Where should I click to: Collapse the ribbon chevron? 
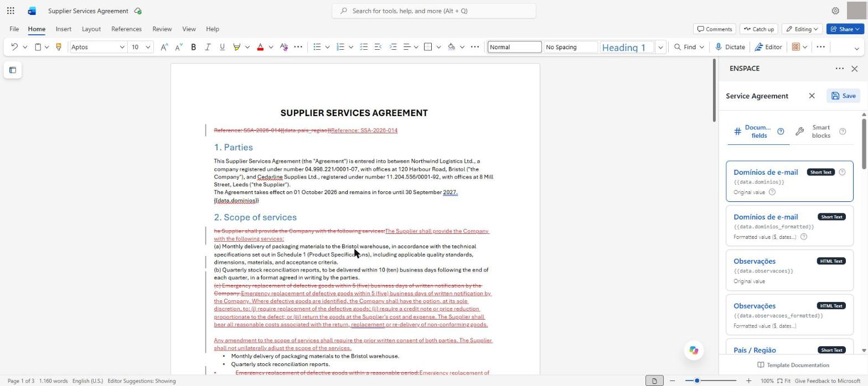pos(857,49)
